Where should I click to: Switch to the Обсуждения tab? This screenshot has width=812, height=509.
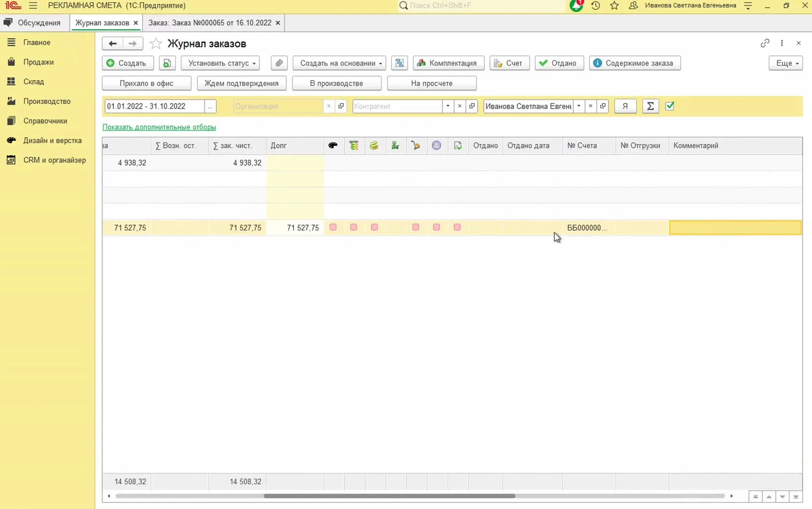click(x=32, y=23)
